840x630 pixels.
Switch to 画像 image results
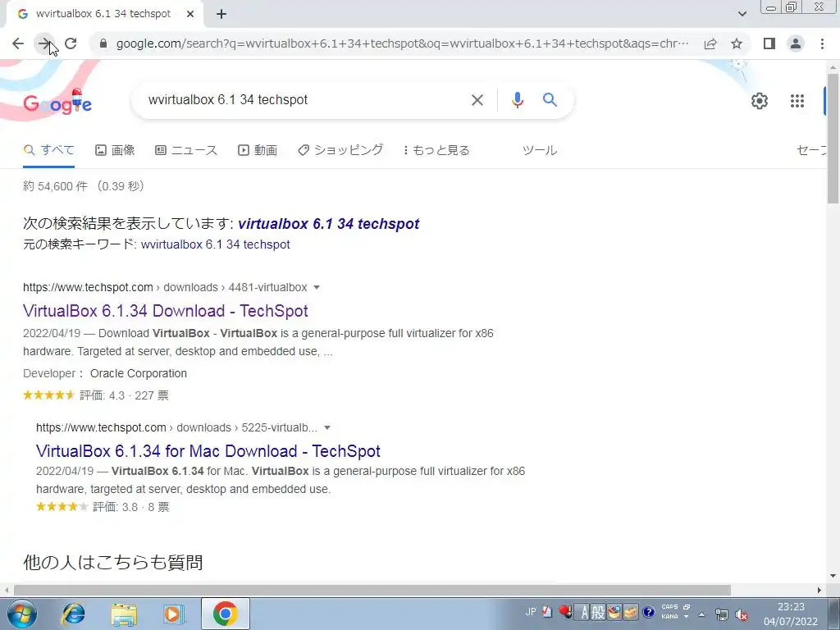click(x=115, y=150)
